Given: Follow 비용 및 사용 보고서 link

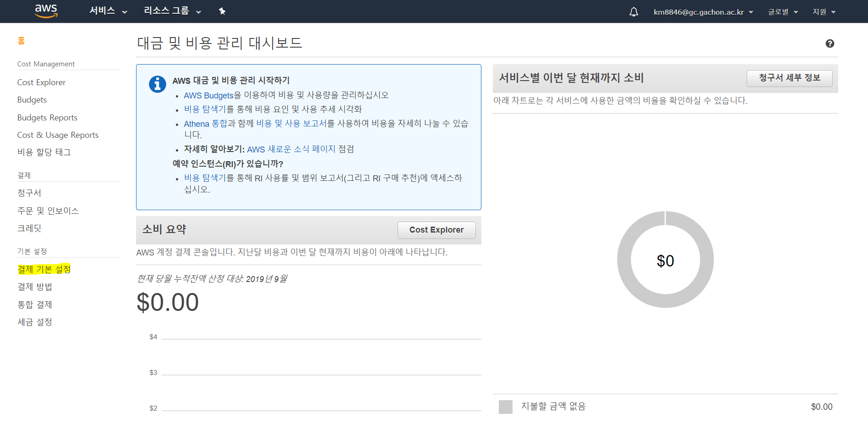Looking at the screenshot, I should tap(292, 124).
